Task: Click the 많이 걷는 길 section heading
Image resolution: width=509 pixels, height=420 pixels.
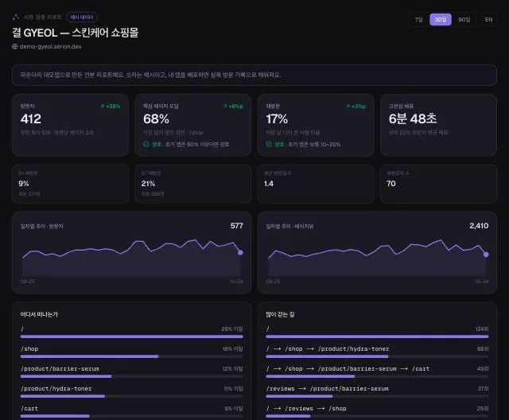Action: (x=280, y=314)
